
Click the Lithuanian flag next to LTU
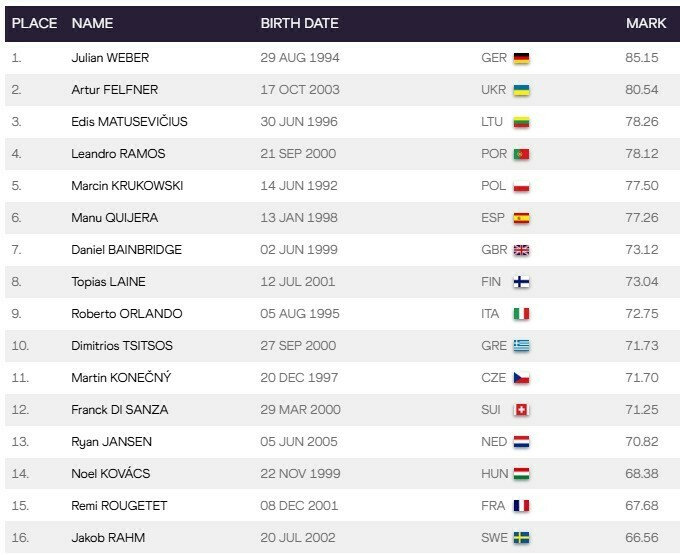521,122
